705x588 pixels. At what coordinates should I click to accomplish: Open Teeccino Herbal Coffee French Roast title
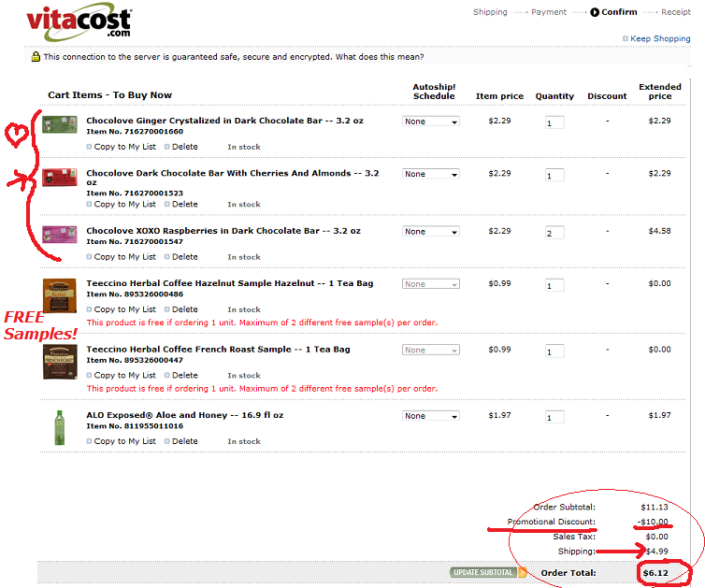pos(218,350)
